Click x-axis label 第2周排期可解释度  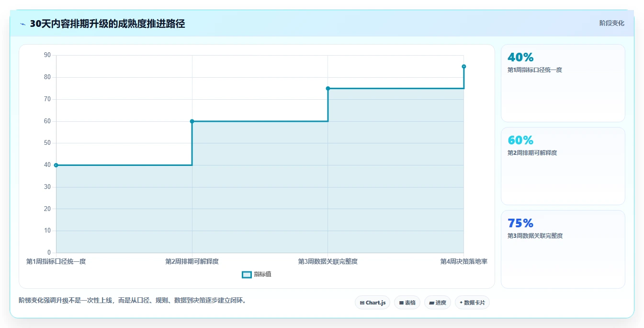pos(192,261)
